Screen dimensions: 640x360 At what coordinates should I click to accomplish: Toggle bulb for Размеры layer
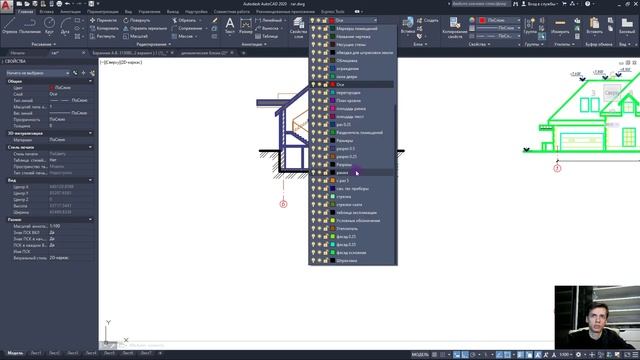(313, 140)
